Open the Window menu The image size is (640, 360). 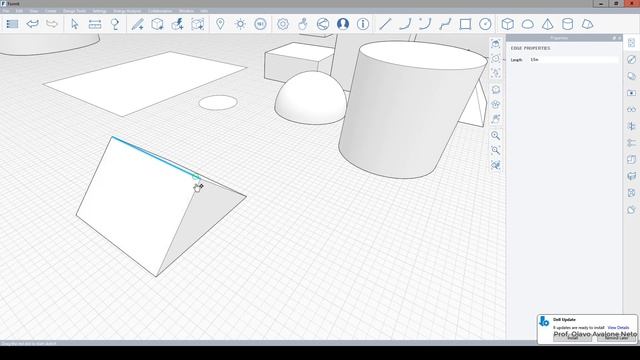(x=186, y=11)
